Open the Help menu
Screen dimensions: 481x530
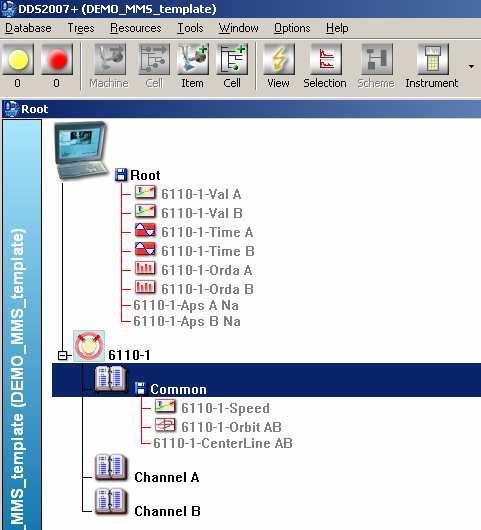coord(337,28)
